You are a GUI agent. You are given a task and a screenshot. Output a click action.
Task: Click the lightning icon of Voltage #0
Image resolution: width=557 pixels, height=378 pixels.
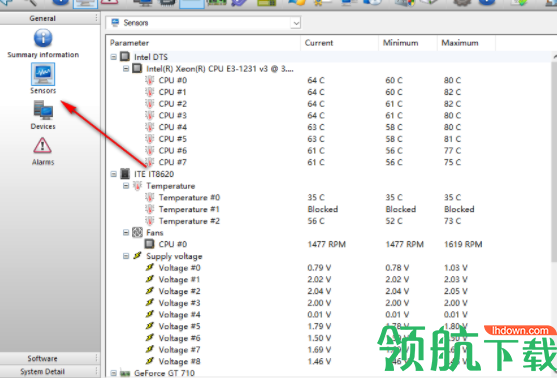click(x=150, y=268)
